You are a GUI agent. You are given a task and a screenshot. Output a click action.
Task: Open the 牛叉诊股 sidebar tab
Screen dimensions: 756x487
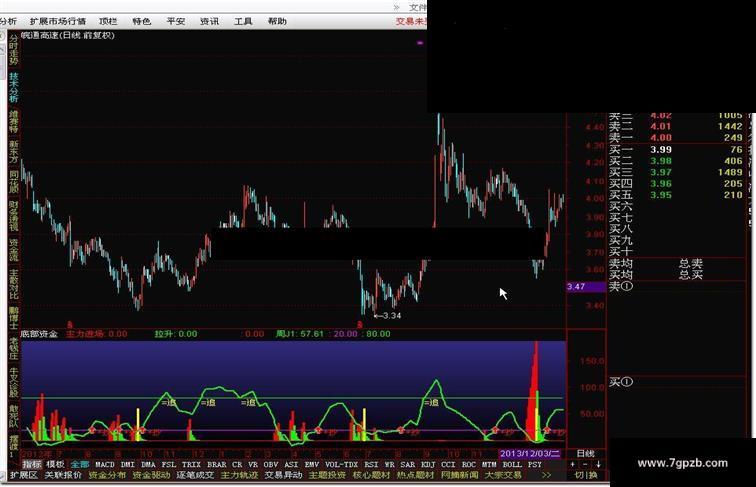pos(14,382)
